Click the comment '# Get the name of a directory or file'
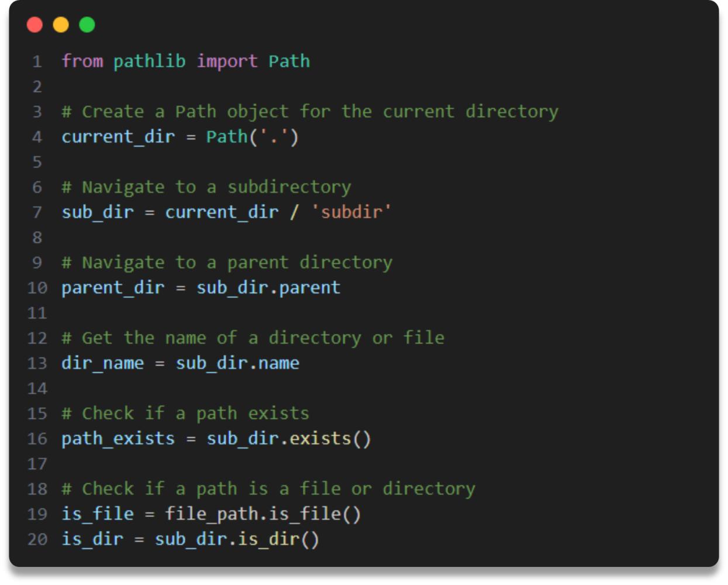This screenshot has width=728, height=585. point(253,338)
